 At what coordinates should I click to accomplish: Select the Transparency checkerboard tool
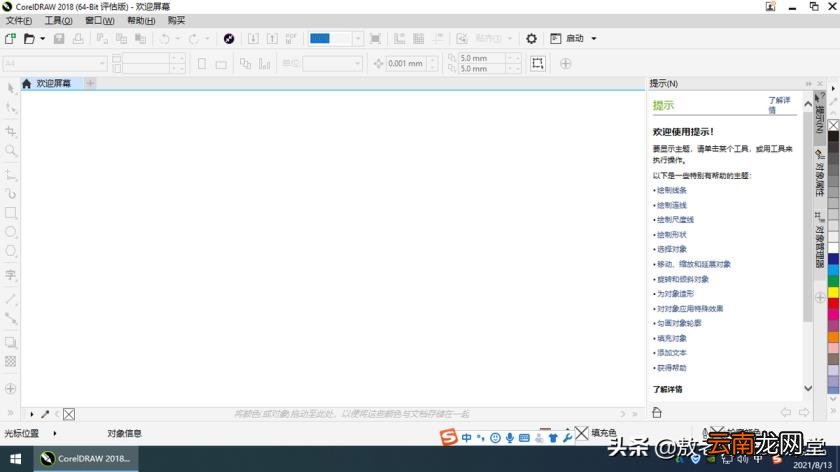tap(11, 362)
